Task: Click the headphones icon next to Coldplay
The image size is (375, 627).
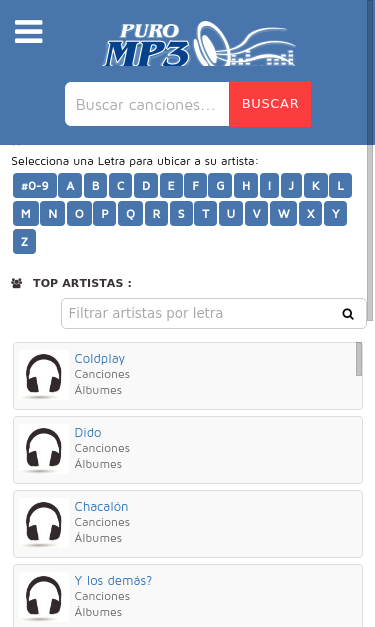Action: pyautogui.click(x=44, y=375)
